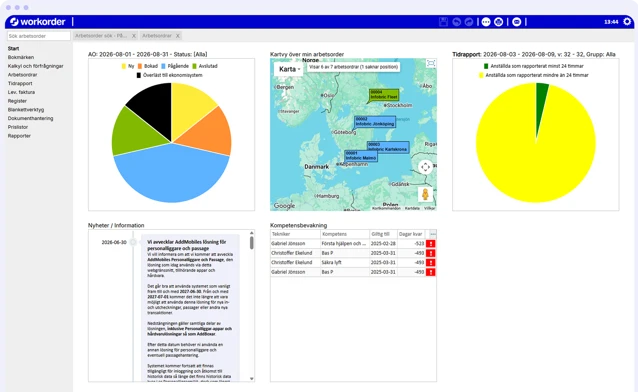This screenshot has width=638, height=392.
Task: Click the red alert icon for Gabriel Jönsson Bas P
Action: (430, 272)
